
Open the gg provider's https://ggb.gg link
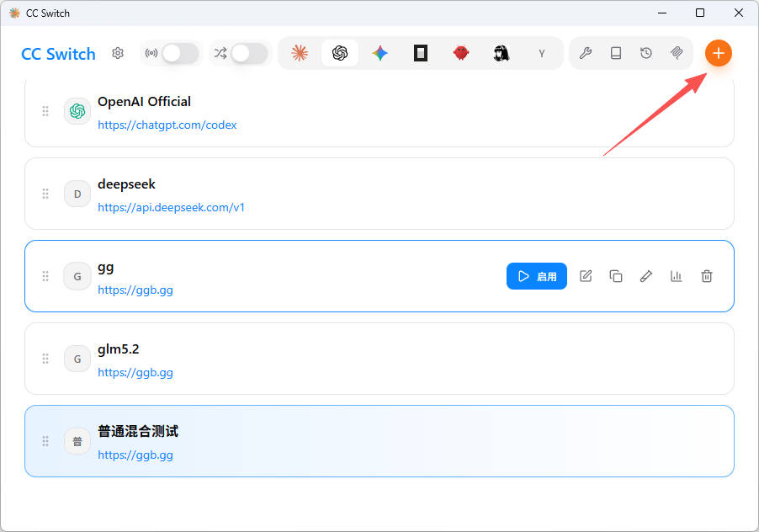(135, 290)
